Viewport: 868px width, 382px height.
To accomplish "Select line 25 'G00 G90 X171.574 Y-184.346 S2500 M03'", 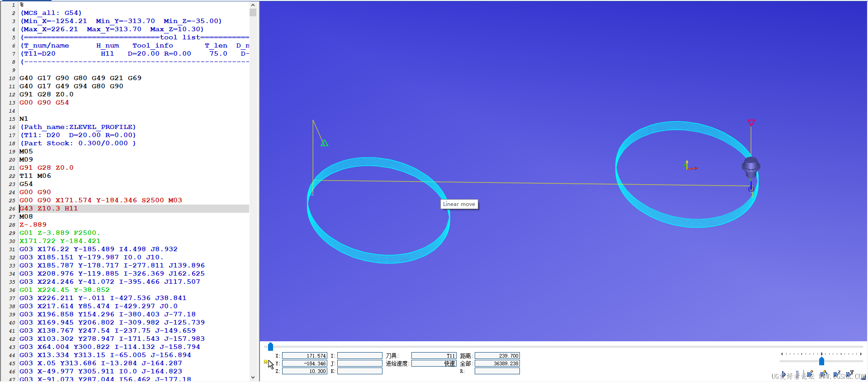I will click(100, 201).
